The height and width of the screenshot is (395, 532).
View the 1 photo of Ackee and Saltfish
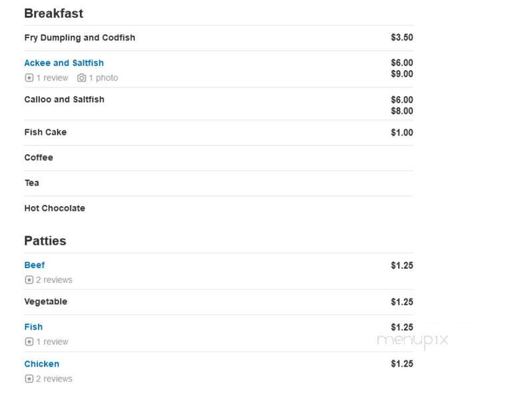pos(103,78)
